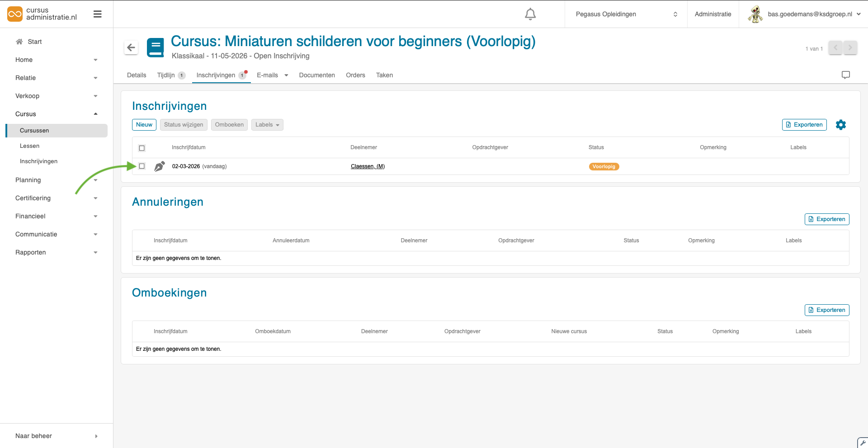Screen dimensions: 868x448
Task: Click the wrench icon in the bottom corner
Action: (x=863, y=443)
